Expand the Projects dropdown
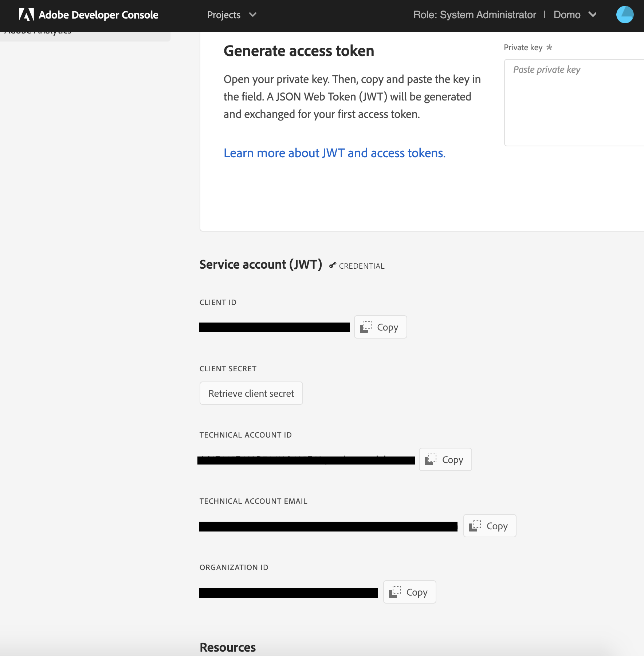This screenshot has height=656, width=644. (x=253, y=15)
